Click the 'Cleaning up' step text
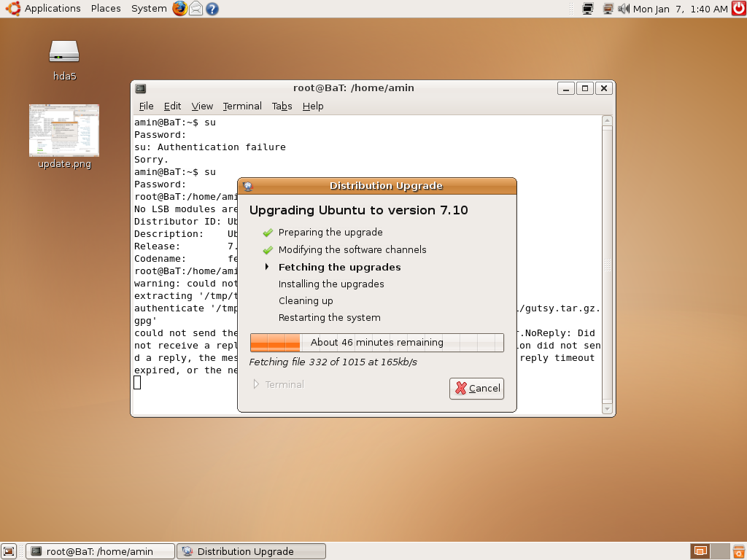 pos(306,301)
